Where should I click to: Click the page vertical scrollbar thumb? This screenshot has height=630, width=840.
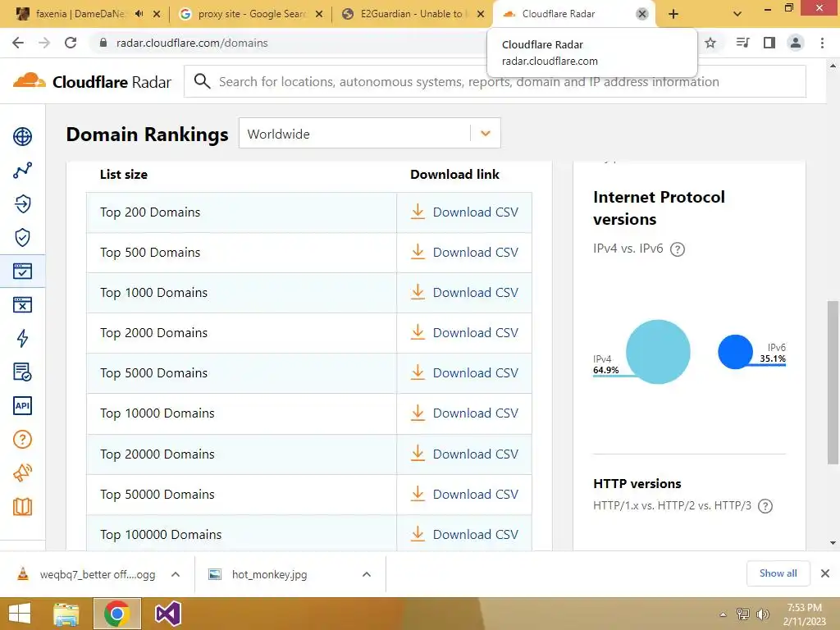(x=833, y=383)
